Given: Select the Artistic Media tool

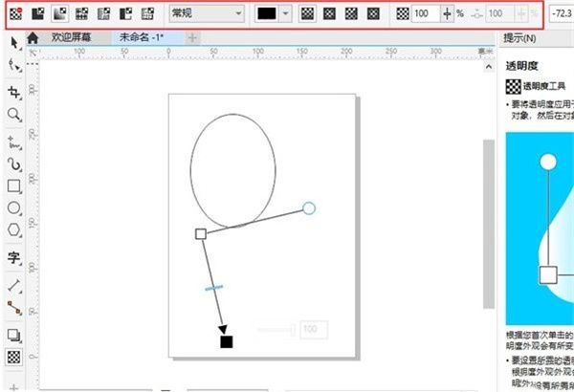Looking at the screenshot, I should [14, 164].
